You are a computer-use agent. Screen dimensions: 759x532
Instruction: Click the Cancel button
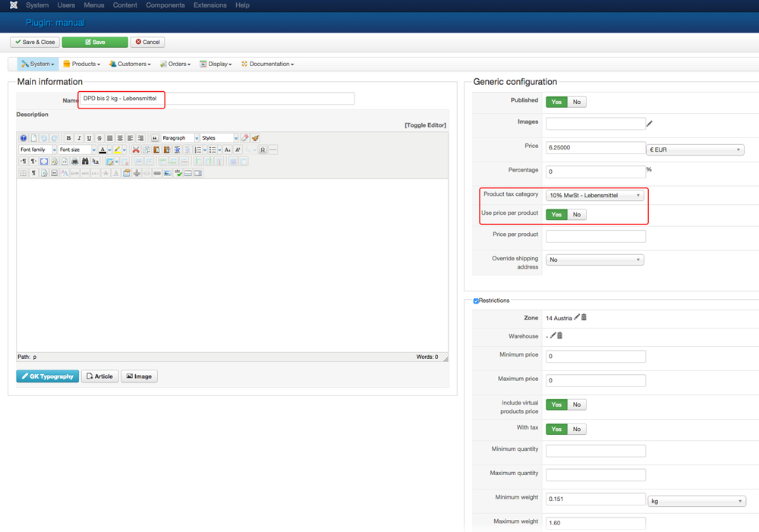(x=148, y=42)
